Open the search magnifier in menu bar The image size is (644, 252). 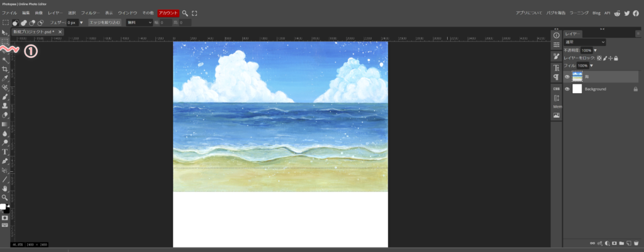186,13
